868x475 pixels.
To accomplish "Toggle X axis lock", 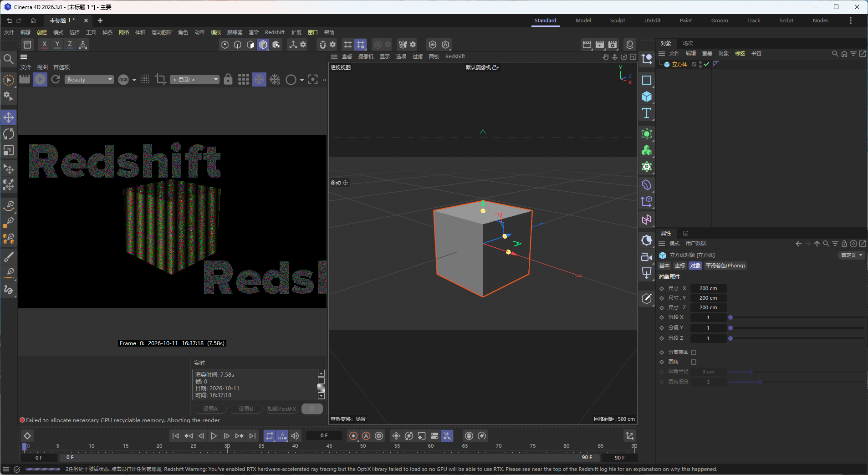I will pos(44,45).
